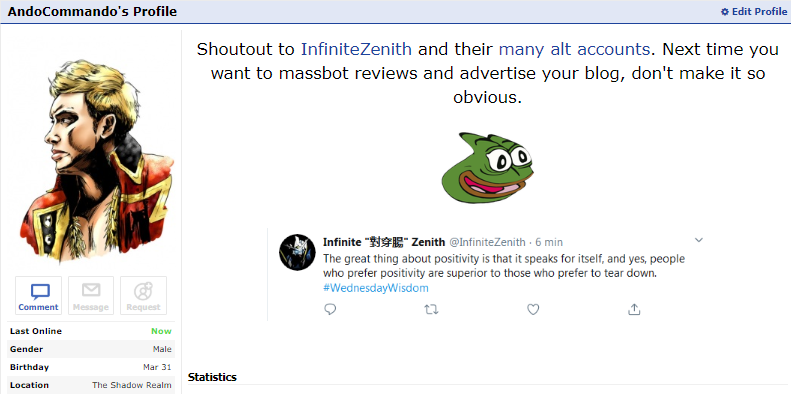Viewport: 791px width, 394px height.
Task: Open the Edit Profile link
Action: tap(759, 12)
